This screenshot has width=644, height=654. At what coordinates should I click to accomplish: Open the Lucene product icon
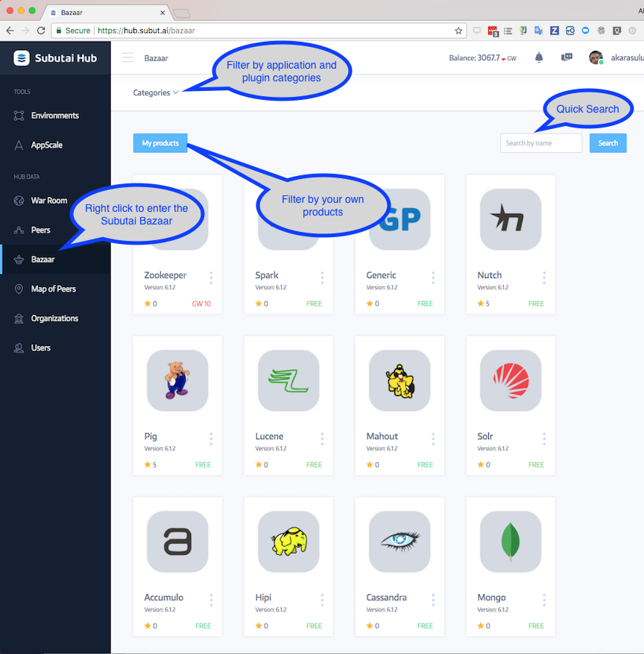pos(288,380)
